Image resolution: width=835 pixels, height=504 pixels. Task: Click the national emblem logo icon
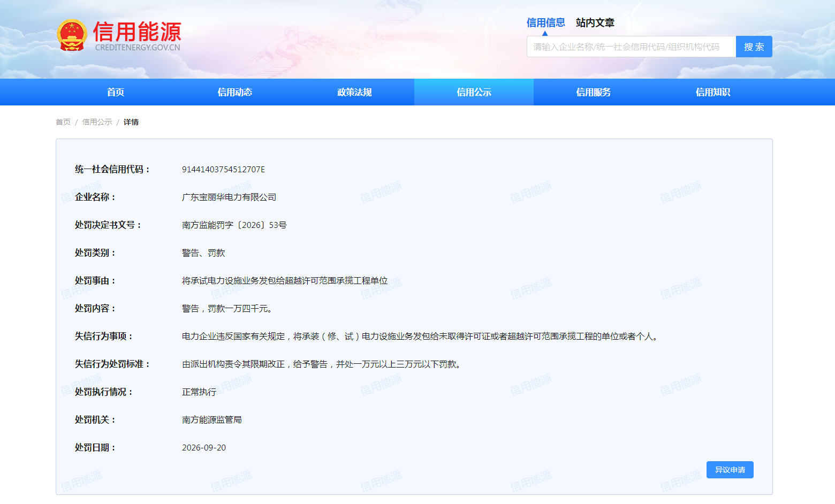(x=72, y=35)
